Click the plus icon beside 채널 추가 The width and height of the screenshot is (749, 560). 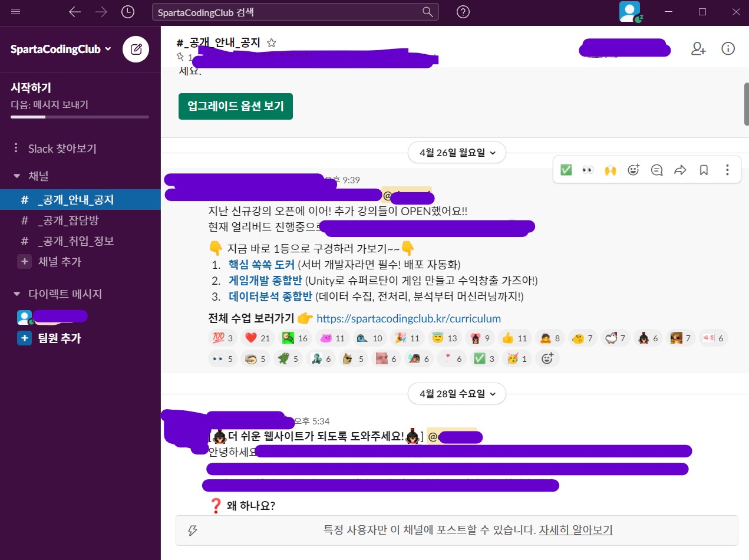24,261
